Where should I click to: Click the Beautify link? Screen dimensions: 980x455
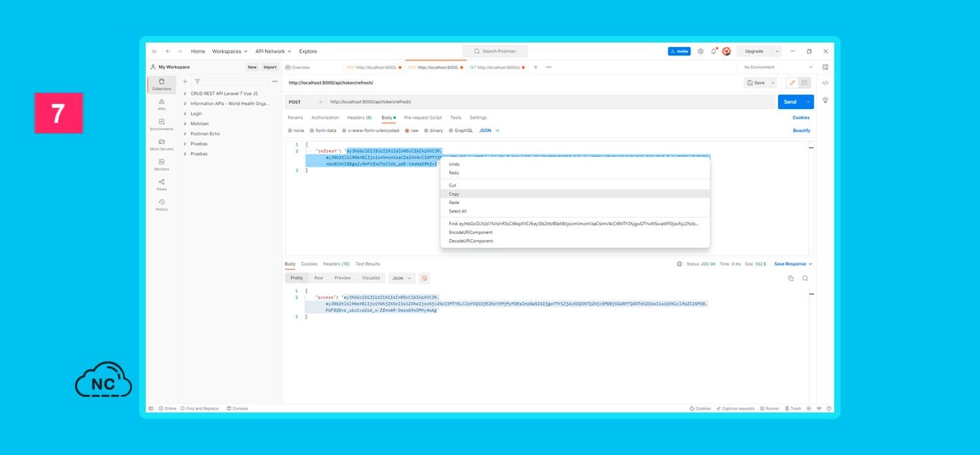point(801,131)
